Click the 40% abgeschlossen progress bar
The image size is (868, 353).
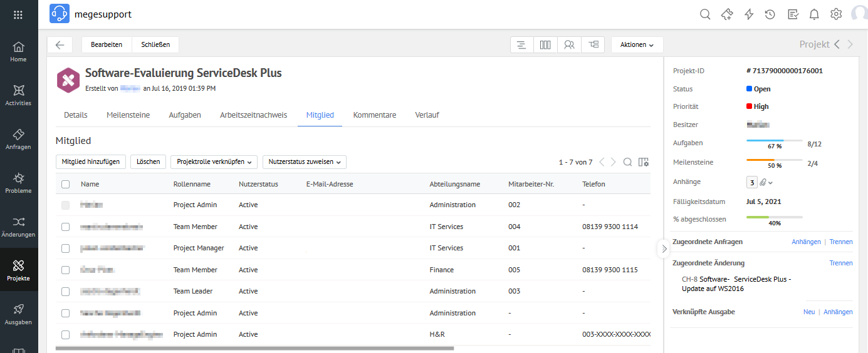point(774,217)
